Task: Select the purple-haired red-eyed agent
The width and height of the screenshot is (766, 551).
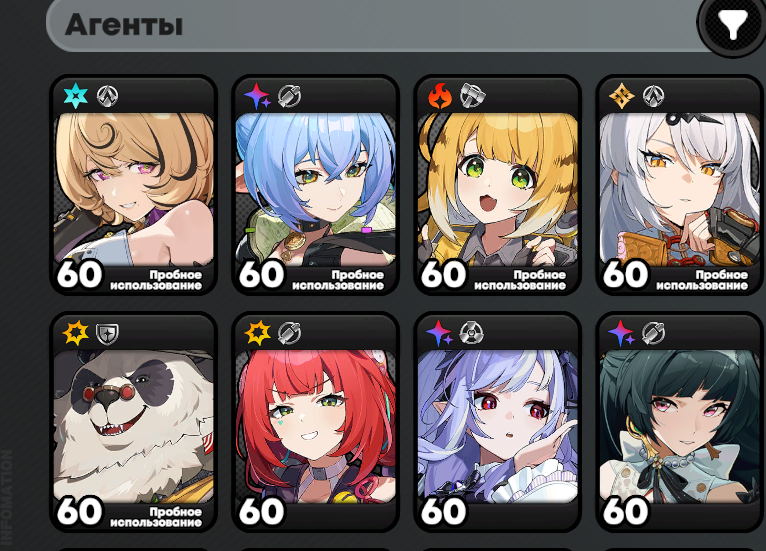Action: 498,426
